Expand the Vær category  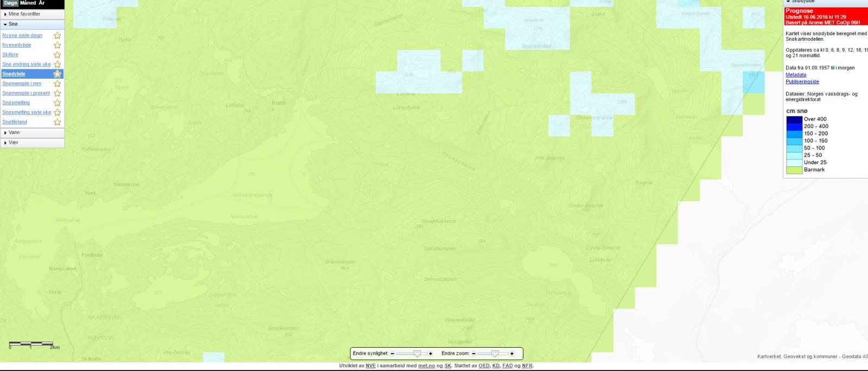coord(13,143)
